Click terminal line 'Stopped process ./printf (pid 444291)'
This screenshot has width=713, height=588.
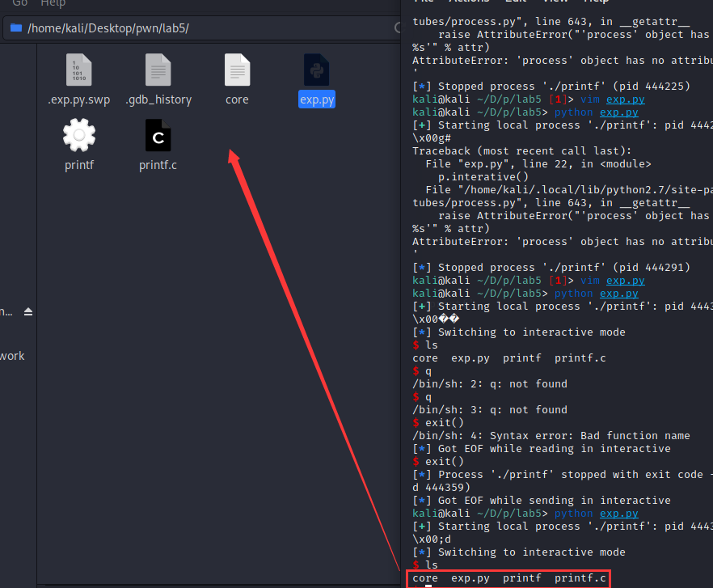coord(551,267)
